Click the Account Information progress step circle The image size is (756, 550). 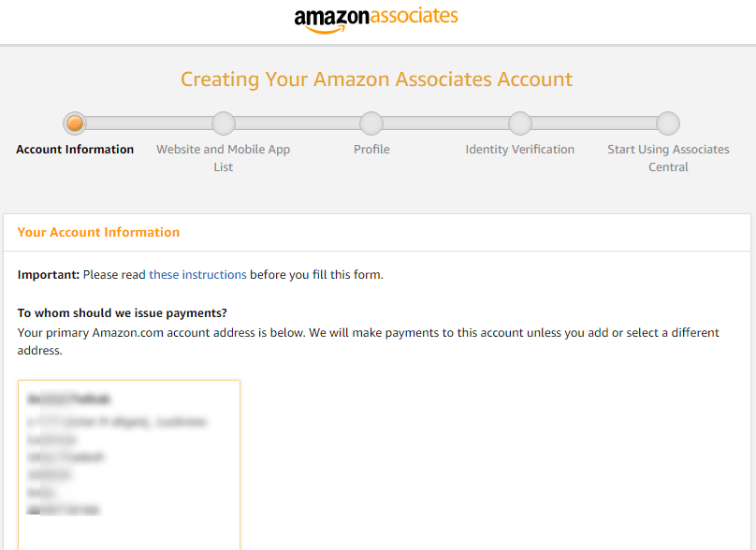(74, 123)
